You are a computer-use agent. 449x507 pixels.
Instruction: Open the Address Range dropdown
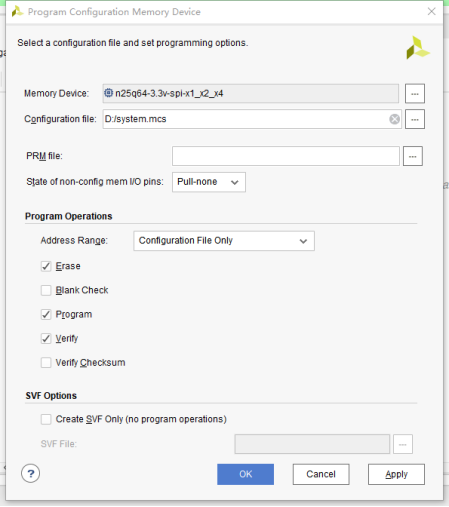pyautogui.click(x=224, y=241)
